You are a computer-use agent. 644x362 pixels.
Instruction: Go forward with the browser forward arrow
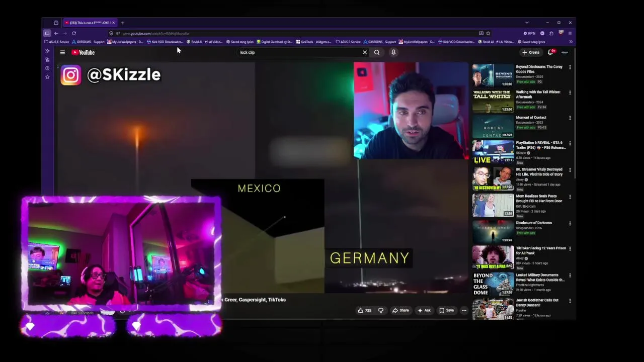tap(64, 33)
